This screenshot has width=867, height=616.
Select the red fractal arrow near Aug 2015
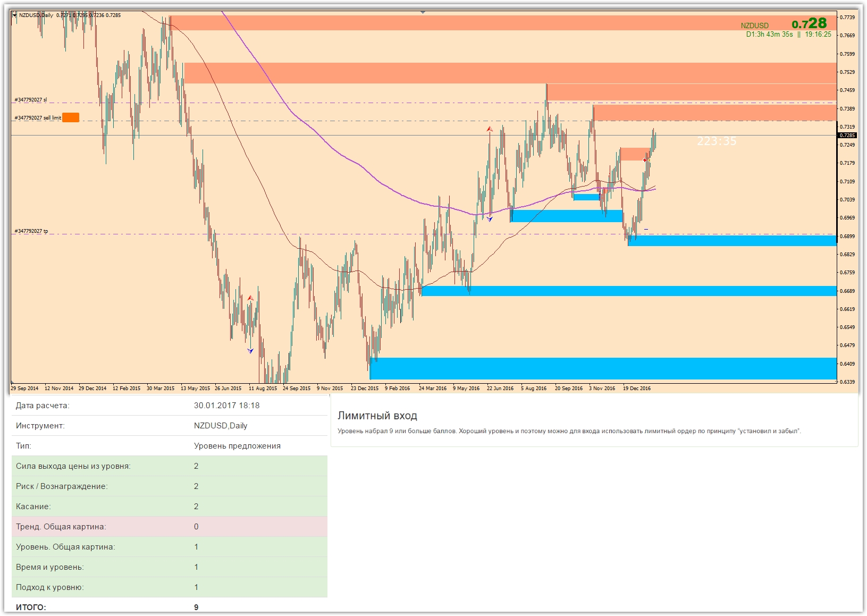(250, 298)
